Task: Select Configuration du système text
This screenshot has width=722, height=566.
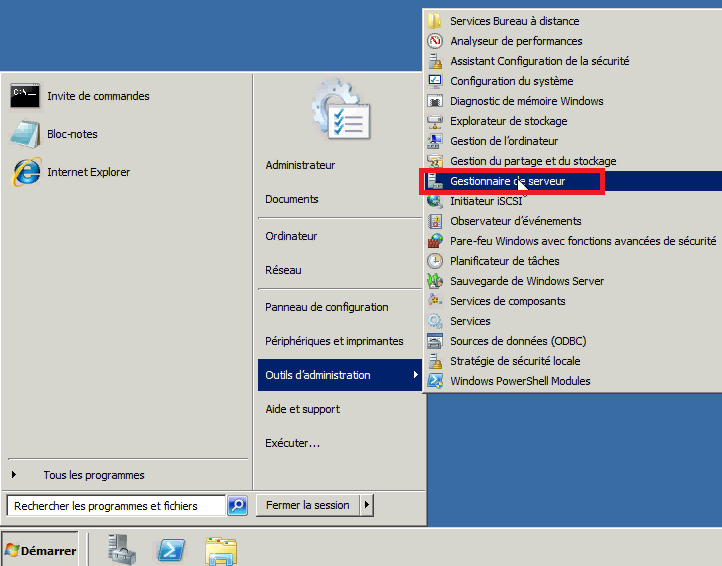Action: [x=512, y=81]
